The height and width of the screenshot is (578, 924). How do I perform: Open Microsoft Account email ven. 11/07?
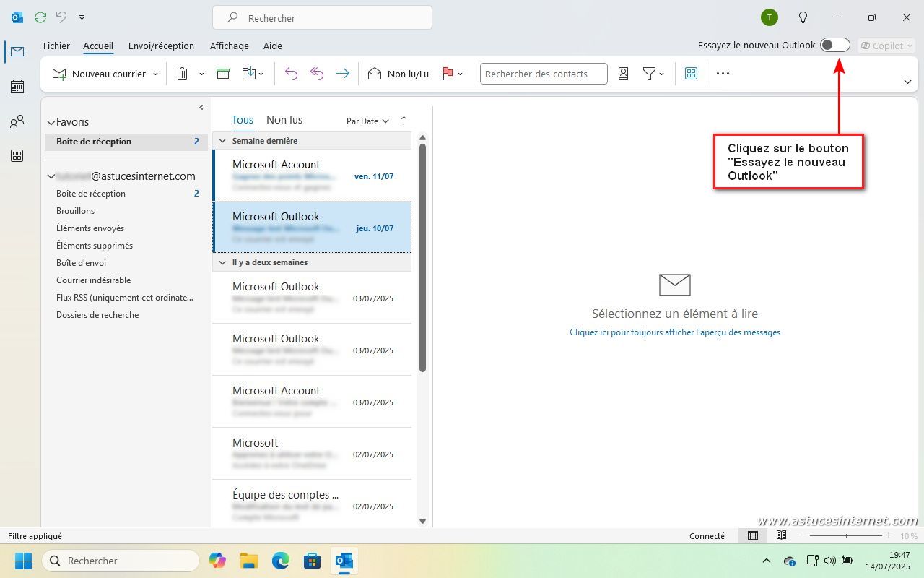coord(312,176)
